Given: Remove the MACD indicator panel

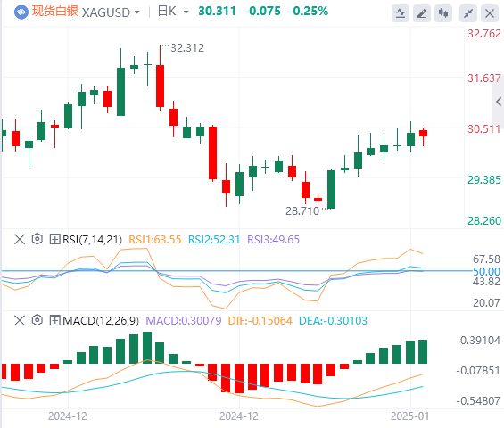Looking at the screenshot, I should pos(20,320).
